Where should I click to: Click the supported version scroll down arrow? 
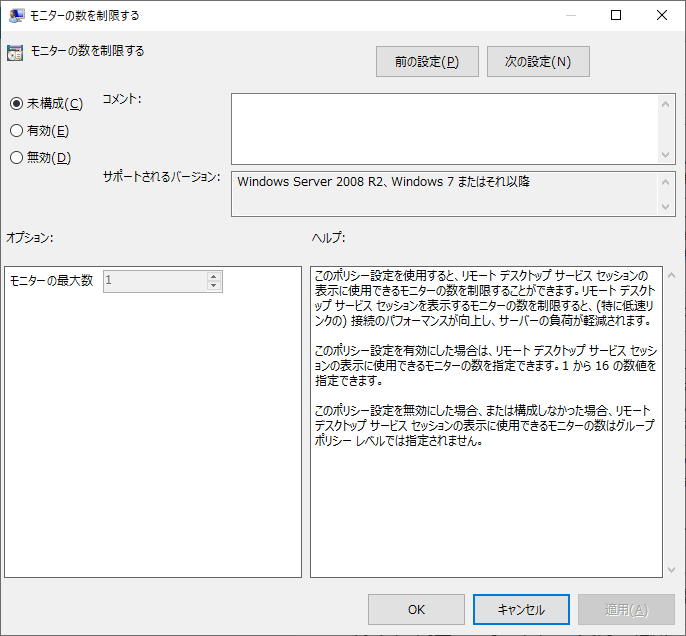[x=665, y=206]
